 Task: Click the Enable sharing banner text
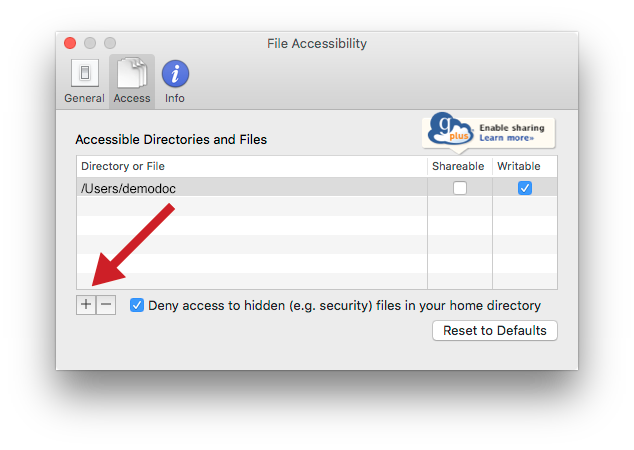tap(512, 128)
